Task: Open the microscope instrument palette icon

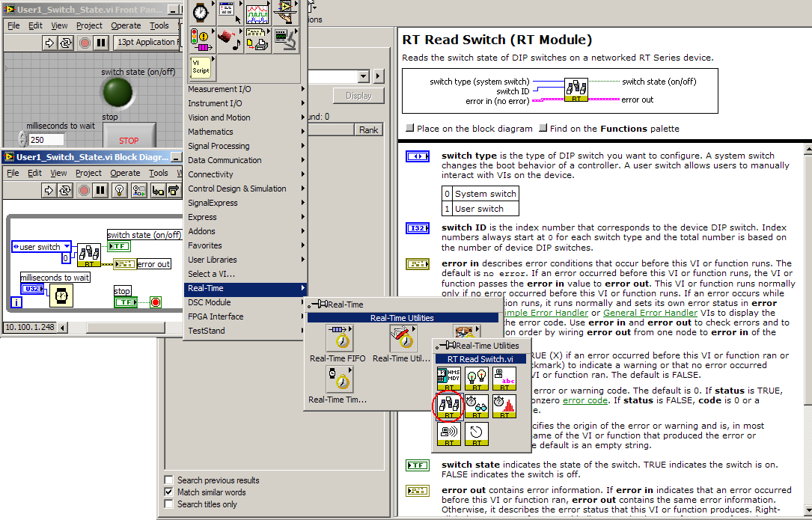Action: [285, 40]
